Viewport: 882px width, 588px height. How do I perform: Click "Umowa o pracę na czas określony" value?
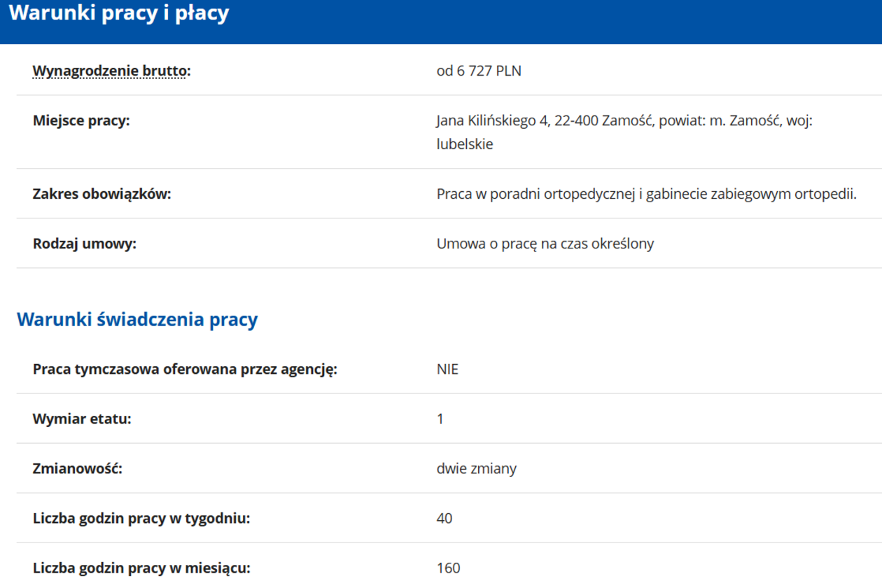click(x=545, y=244)
